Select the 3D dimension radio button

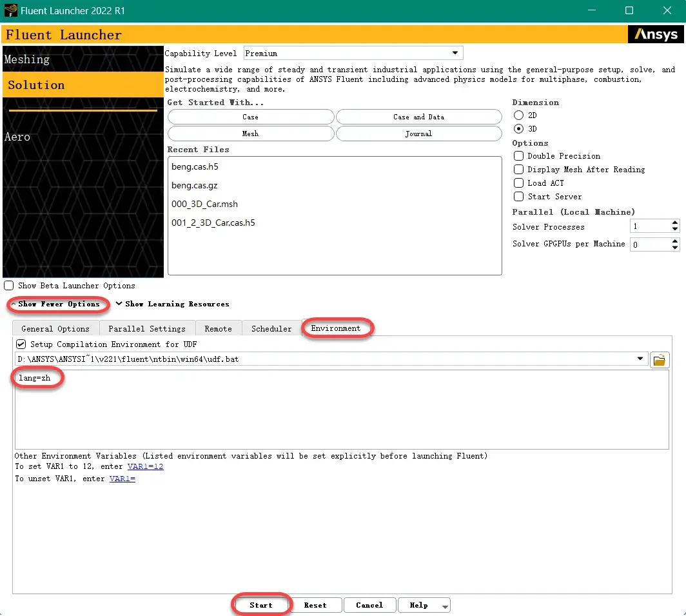(518, 129)
